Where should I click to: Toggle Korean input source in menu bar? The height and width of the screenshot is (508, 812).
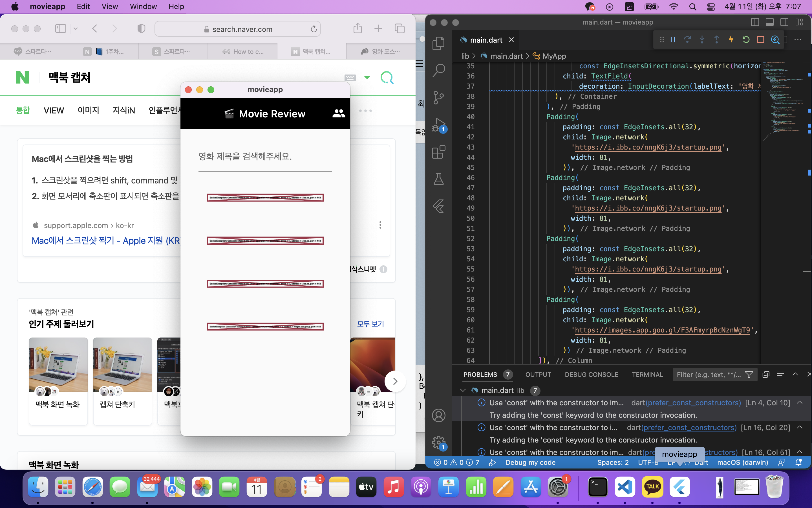(629, 7)
